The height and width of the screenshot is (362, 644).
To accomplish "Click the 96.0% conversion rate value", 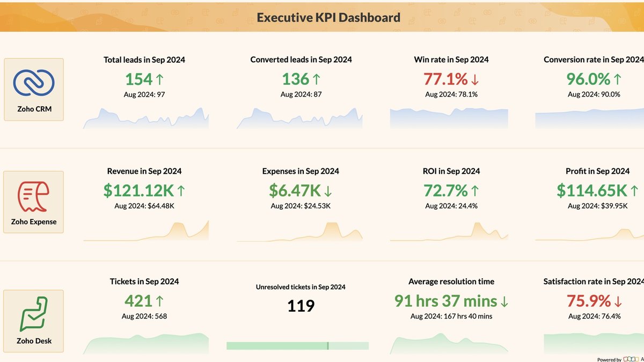I will click(588, 79).
